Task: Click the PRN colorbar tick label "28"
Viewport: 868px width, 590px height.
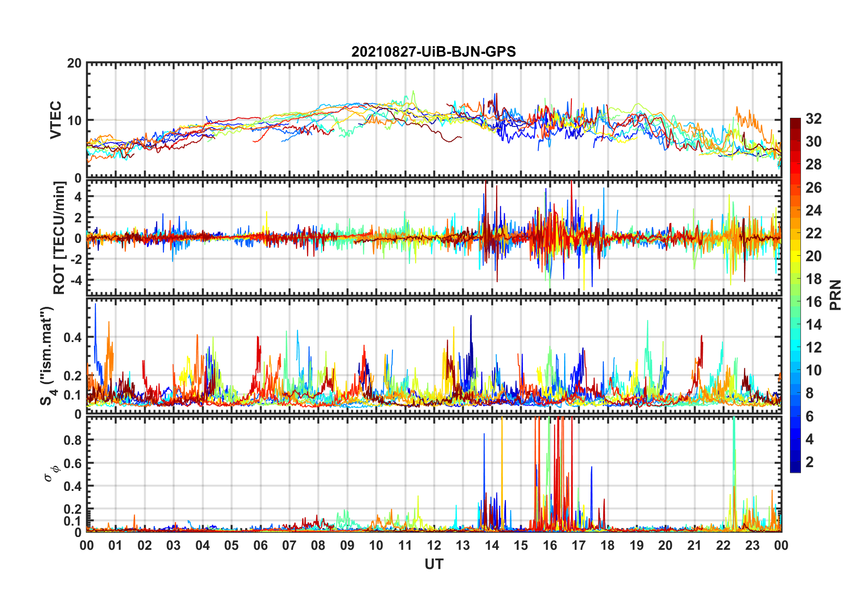Action: [x=814, y=164]
